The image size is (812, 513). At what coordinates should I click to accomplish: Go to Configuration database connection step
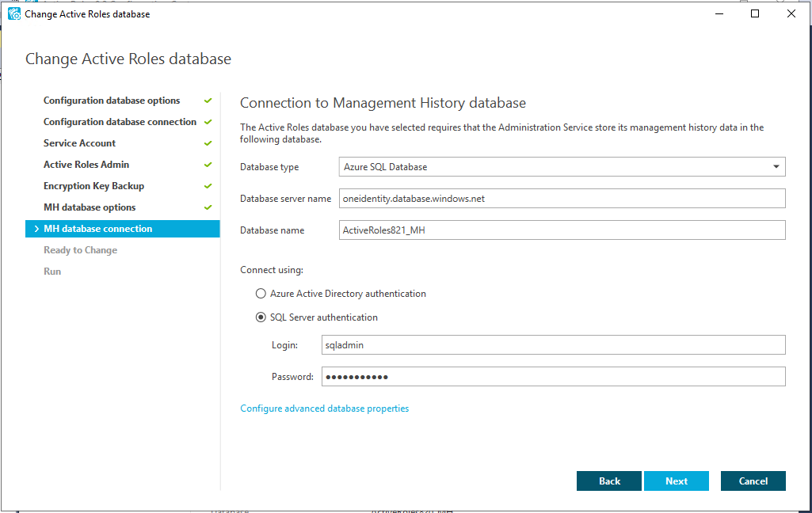(x=120, y=122)
